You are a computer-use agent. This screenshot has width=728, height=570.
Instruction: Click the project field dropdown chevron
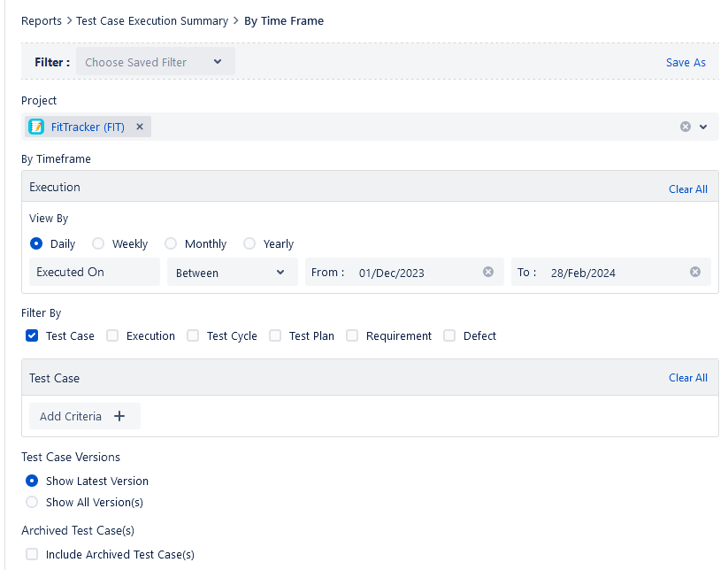tap(704, 127)
